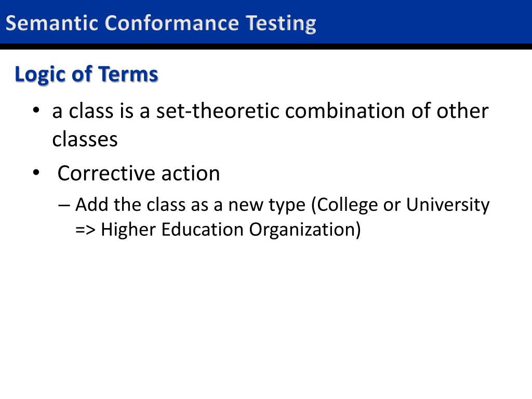
Task: Click the "College or University" phrase
Action: coord(403,205)
